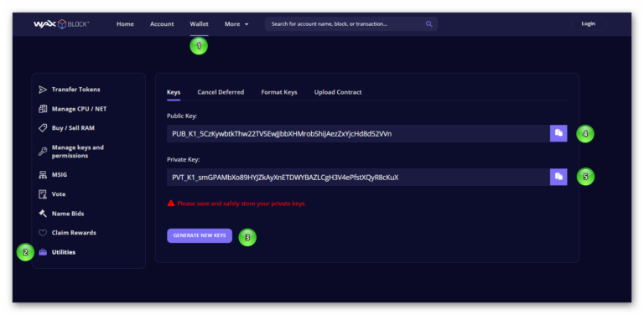Switch to the Format Keys tab
Screen dimensions: 644x315
click(x=279, y=92)
